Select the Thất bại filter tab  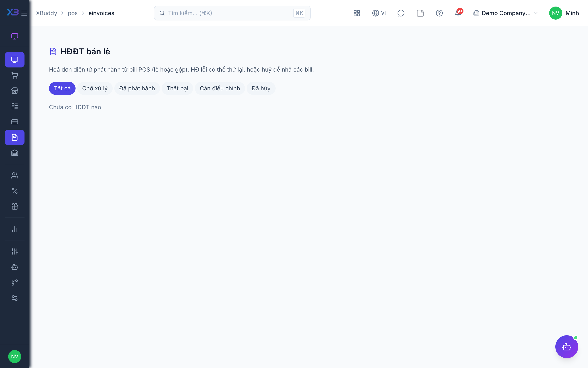tap(177, 88)
